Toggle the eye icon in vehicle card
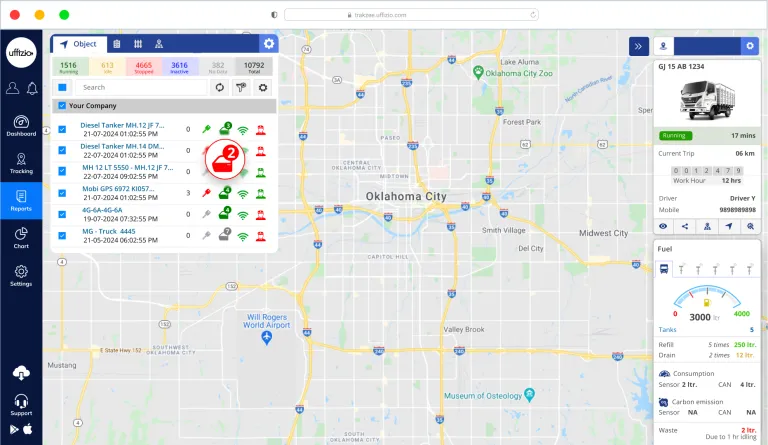 pos(664,227)
